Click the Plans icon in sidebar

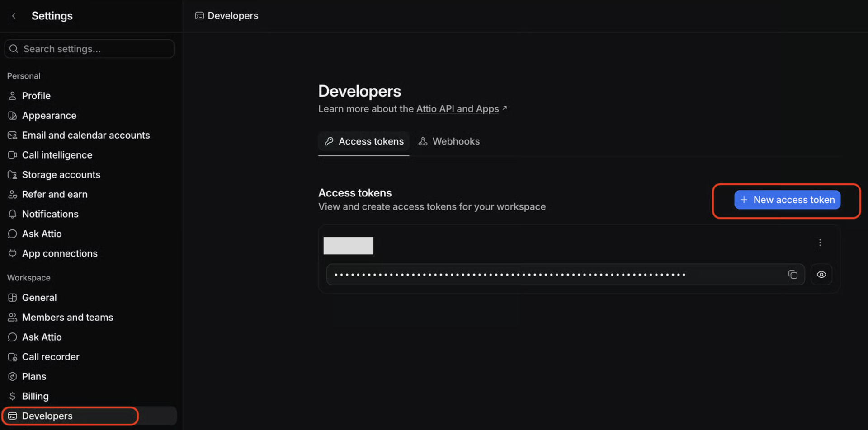[12, 377]
